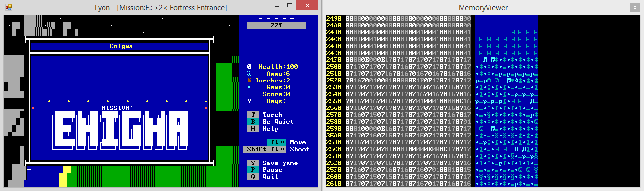Click the smiley face Health icon

[x=249, y=67]
